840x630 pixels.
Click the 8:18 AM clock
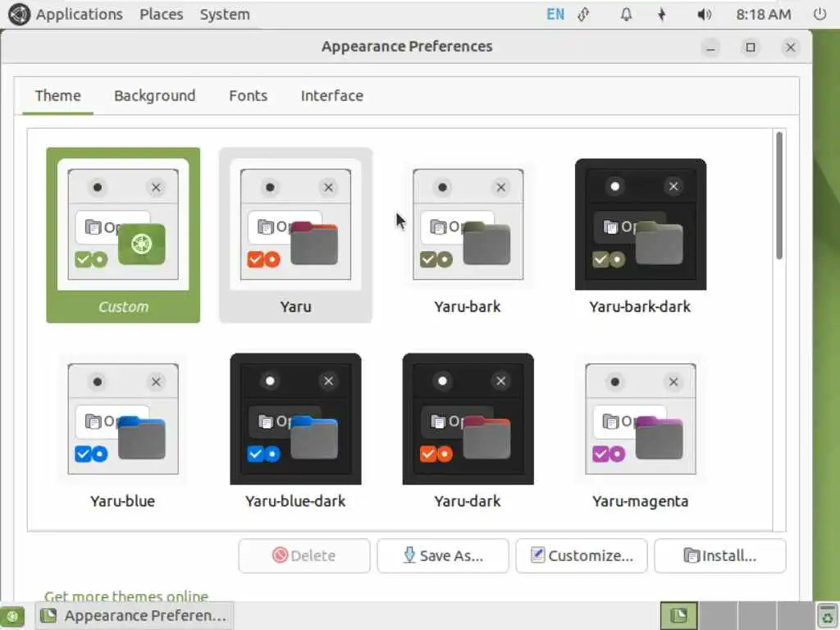pyautogui.click(x=763, y=15)
